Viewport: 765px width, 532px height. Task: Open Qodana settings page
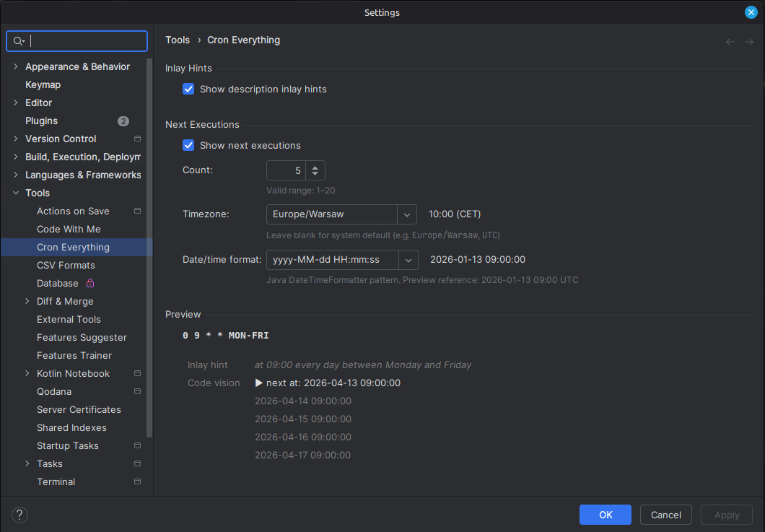54,391
